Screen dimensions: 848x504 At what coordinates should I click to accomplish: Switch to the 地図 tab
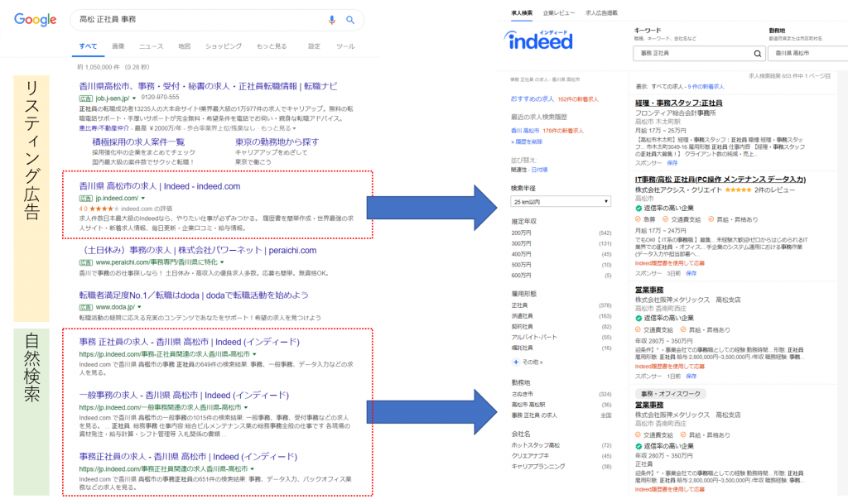pyautogui.click(x=184, y=46)
